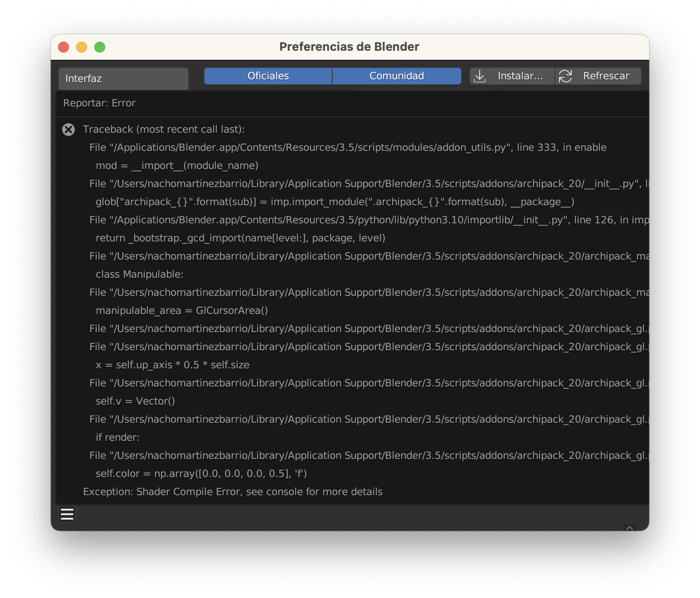Screen dimensions: 700x598
Task: Click the upward chevron icon at bottom right
Action: 630,528
